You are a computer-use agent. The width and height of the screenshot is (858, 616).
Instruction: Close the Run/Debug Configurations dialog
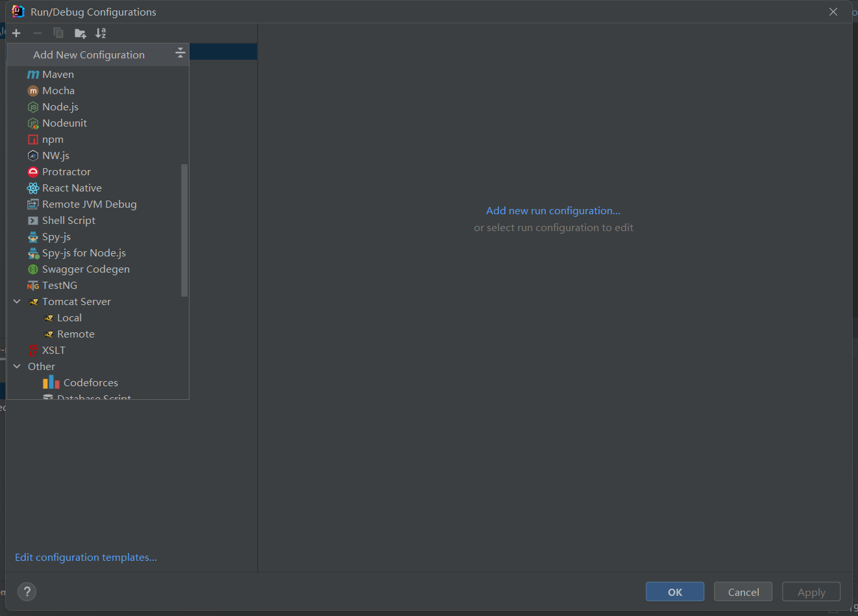point(833,12)
